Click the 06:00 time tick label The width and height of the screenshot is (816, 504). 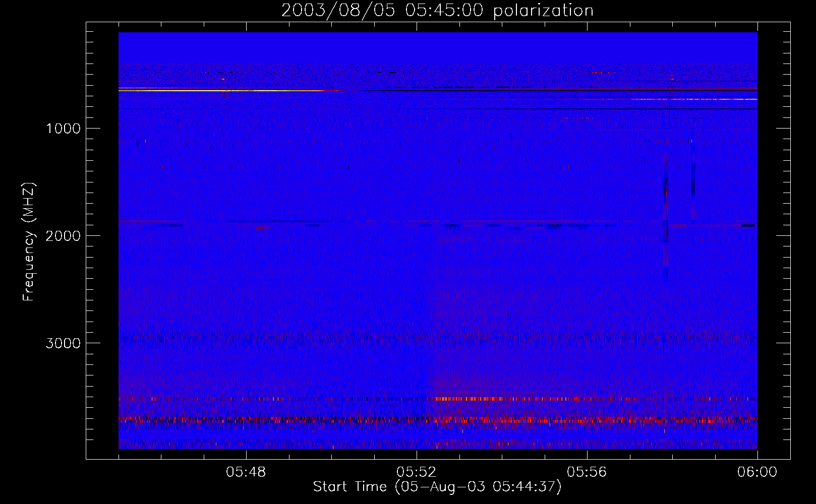tap(757, 472)
